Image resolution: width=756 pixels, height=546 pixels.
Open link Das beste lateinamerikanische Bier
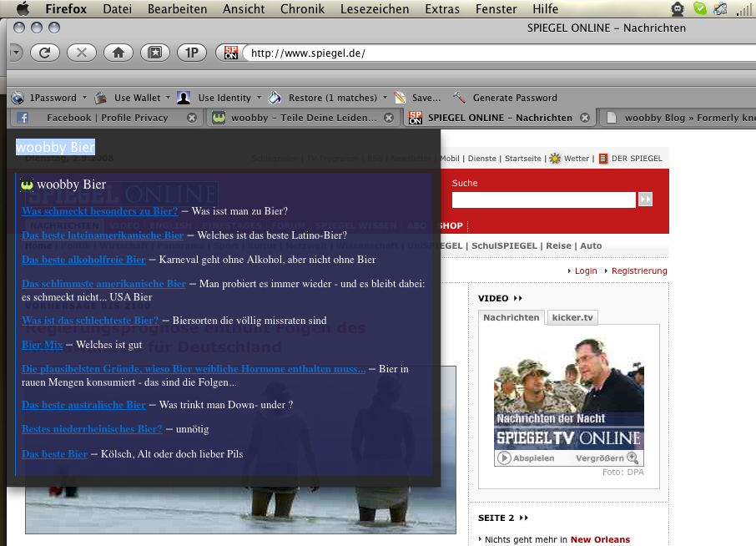point(103,235)
